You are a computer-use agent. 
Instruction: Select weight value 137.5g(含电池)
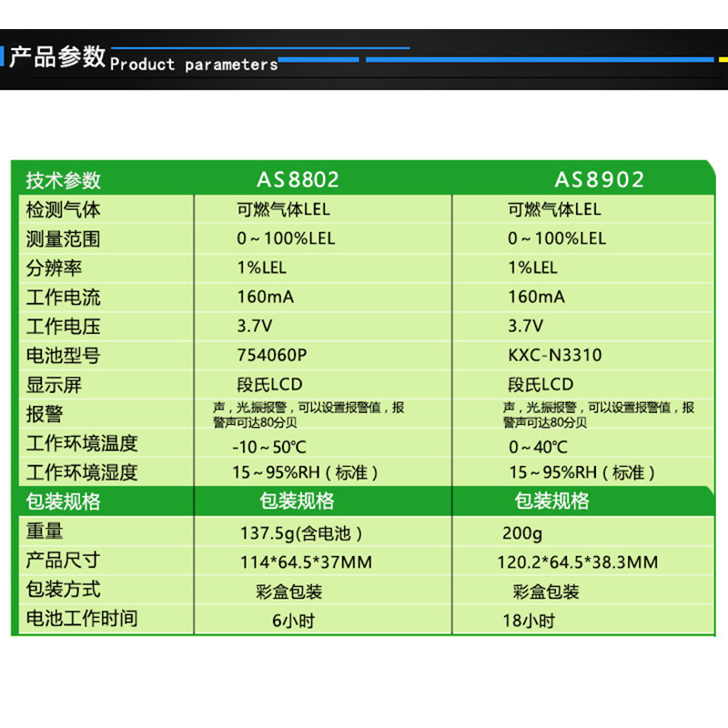(x=301, y=533)
